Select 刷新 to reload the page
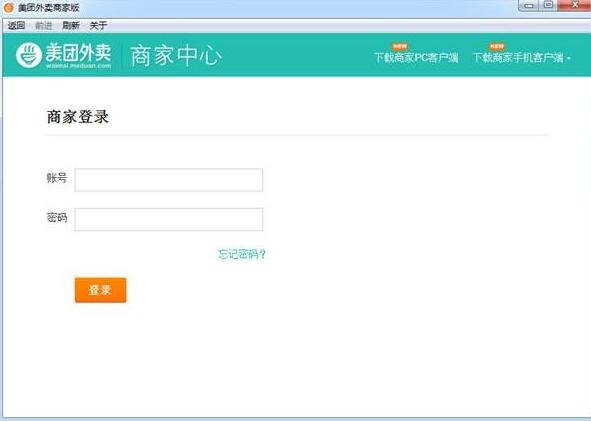Screen dimensions: 591x421 [71, 26]
